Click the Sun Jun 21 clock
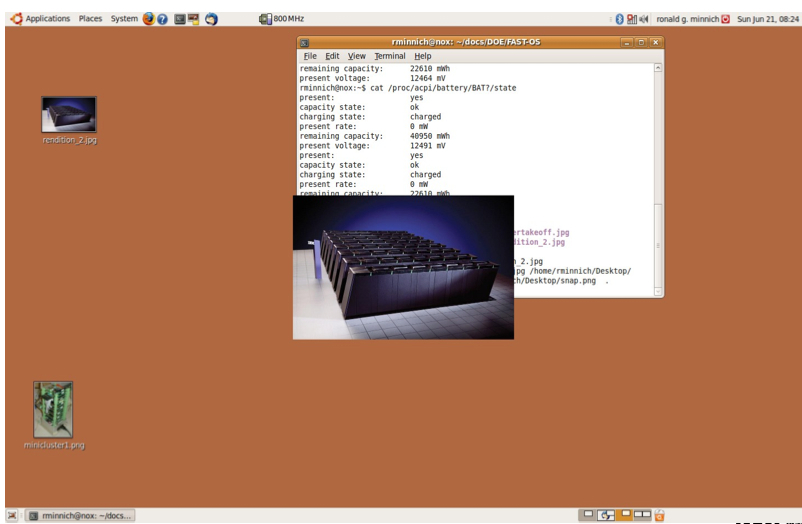 click(x=767, y=19)
